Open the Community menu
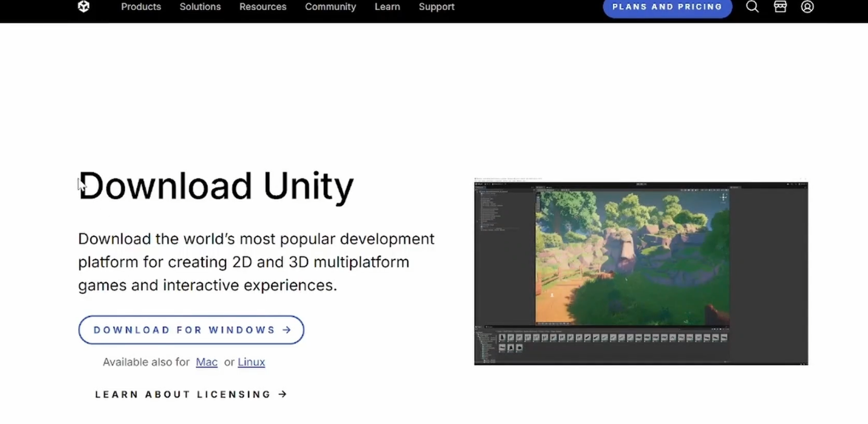The width and height of the screenshot is (868, 424). (x=330, y=7)
